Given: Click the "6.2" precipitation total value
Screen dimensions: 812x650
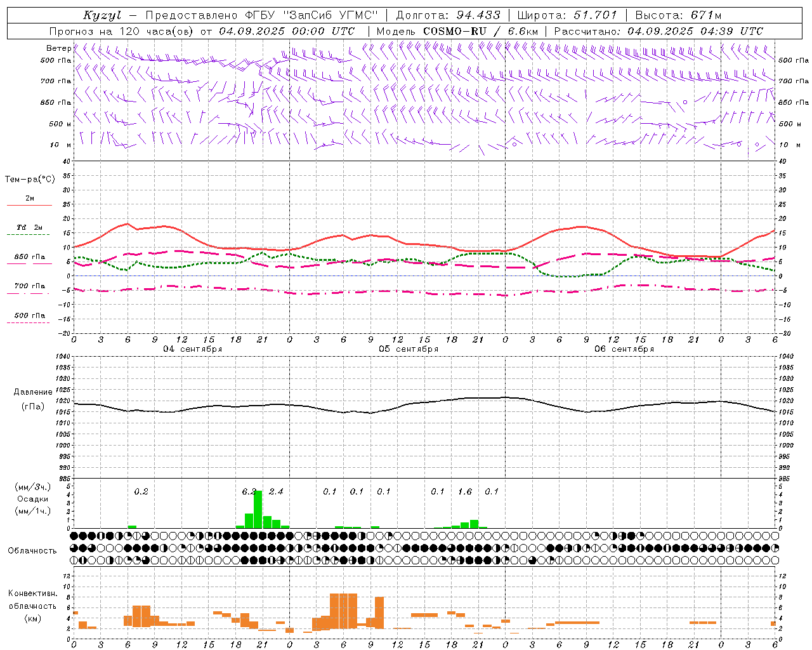Looking at the screenshot, I should coord(249,491).
